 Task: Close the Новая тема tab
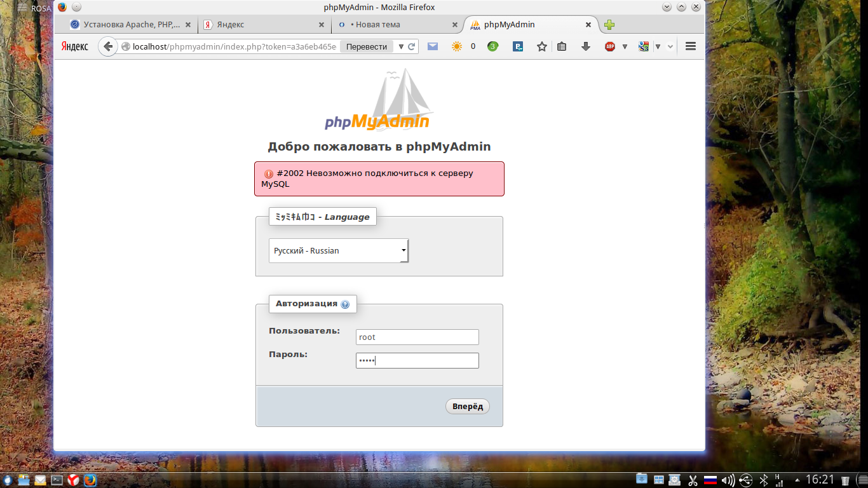pos(454,25)
